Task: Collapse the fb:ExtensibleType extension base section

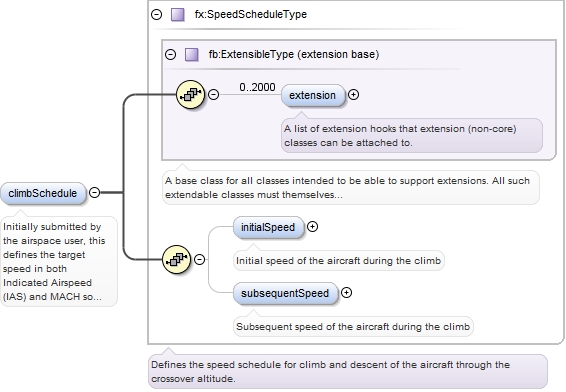Action: coord(170,55)
